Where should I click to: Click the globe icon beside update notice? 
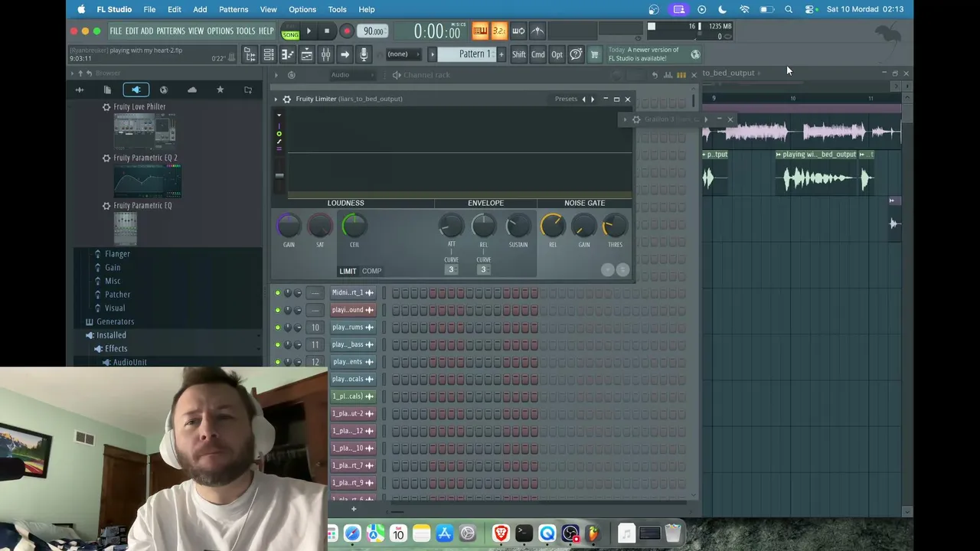click(x=695, y=54)
